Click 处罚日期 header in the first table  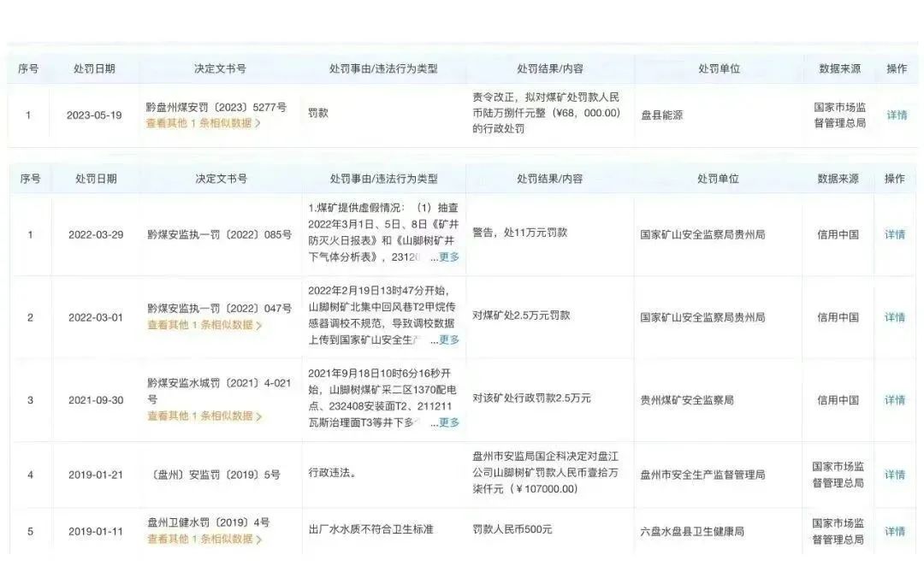[94, 69]
